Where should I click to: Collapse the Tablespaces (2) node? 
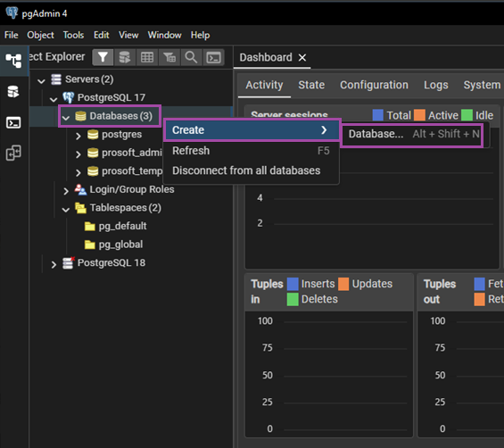[66, 210]
